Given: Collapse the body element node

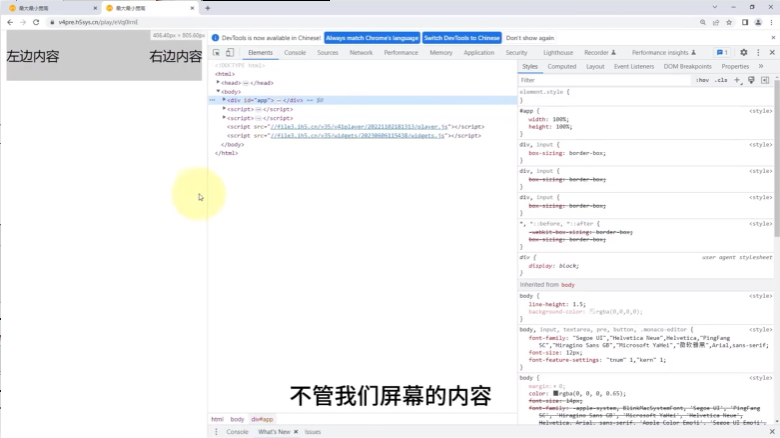Looking at the screenshot, I should (218, 91).
